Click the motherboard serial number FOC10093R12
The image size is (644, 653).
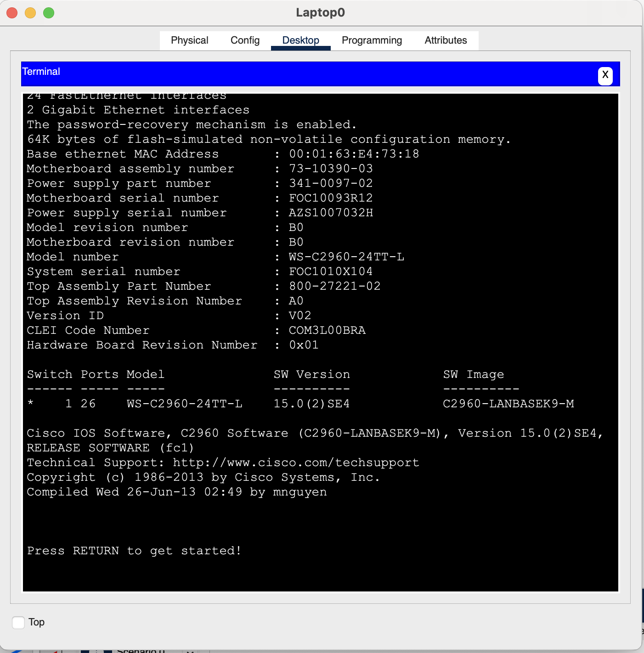[331, 198]
